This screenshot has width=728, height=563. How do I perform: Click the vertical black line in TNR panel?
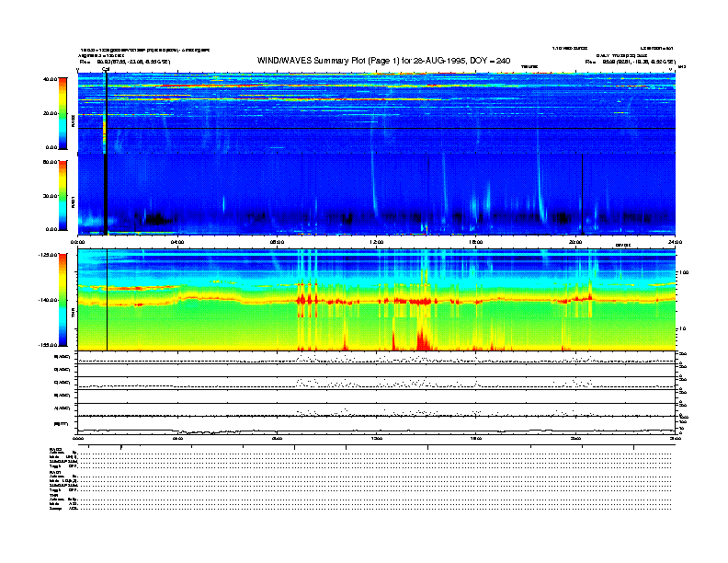click(x=108, y=300)
